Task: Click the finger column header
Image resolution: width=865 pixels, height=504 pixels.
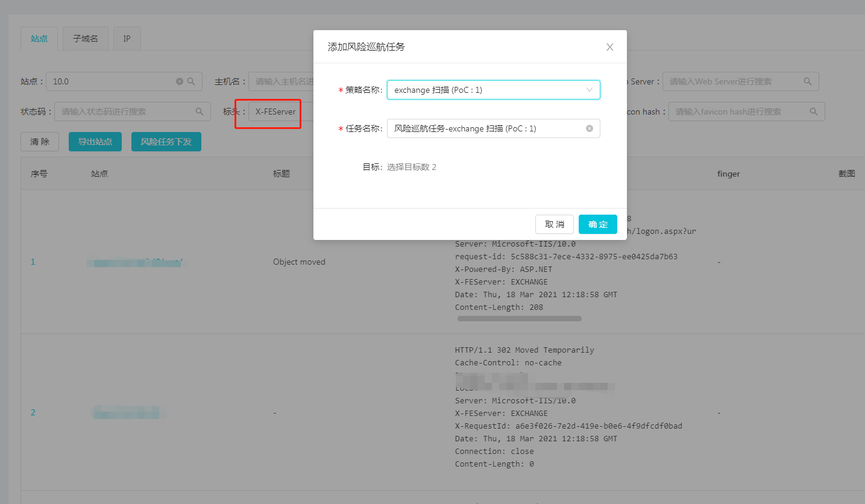Action: (x=728, y=174)
